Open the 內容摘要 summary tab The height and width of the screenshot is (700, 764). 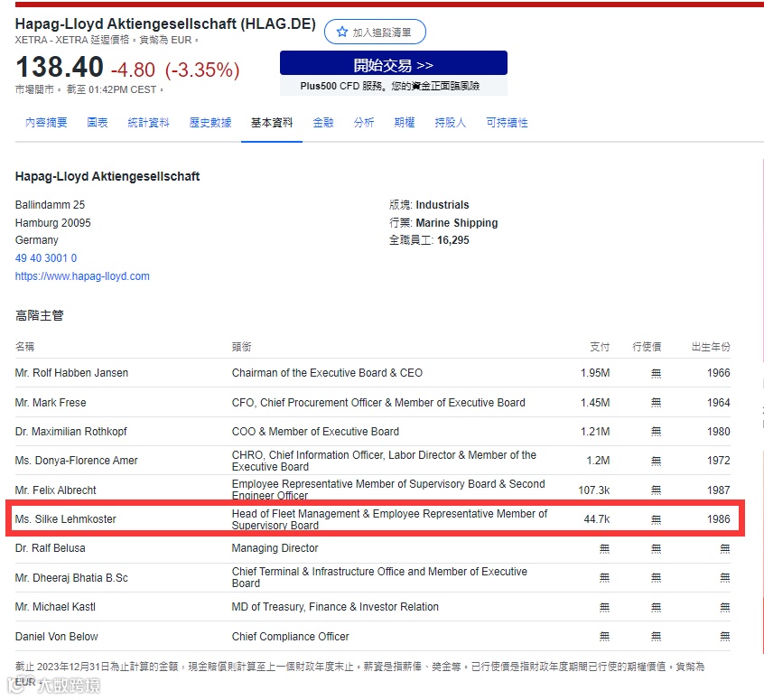(46, 122)
